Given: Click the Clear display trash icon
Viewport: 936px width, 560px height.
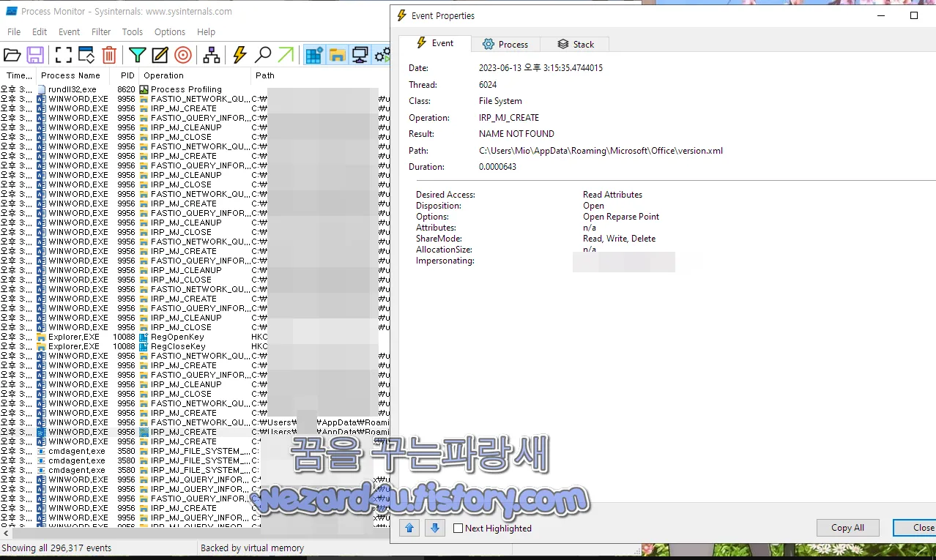Looking at the screenshot, I should [109, 54].
